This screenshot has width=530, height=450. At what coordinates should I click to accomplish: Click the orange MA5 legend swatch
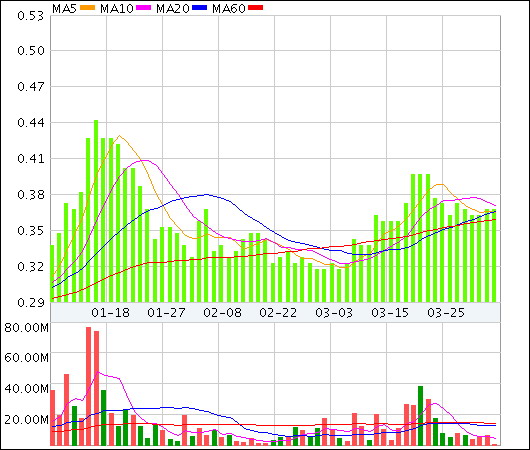point(87,8)
